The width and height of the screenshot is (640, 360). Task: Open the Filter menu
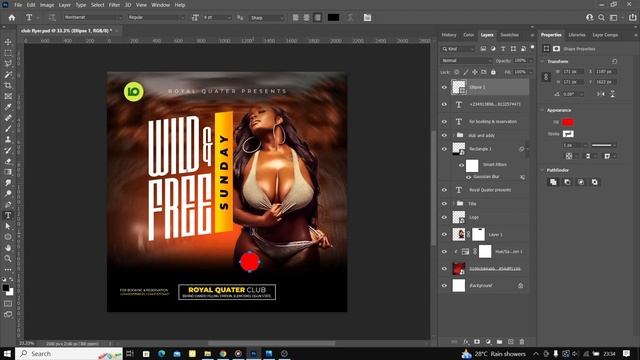(x=114, y=5)
